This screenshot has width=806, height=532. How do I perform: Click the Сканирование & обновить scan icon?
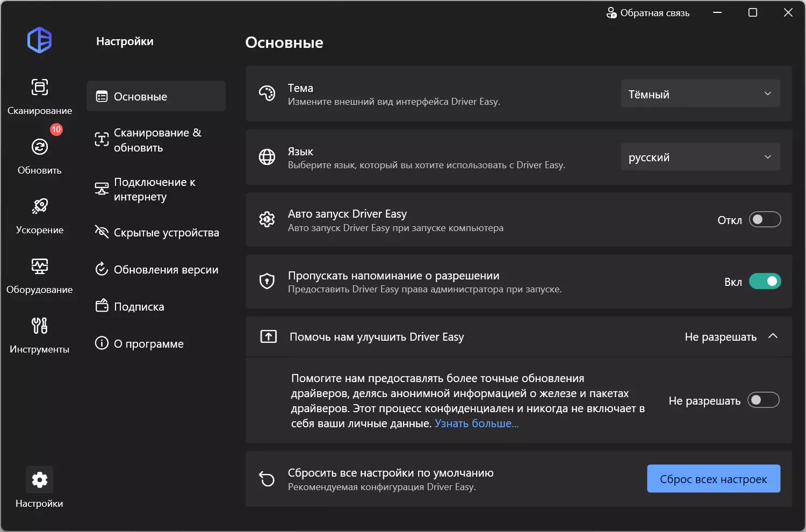[102, 140]
